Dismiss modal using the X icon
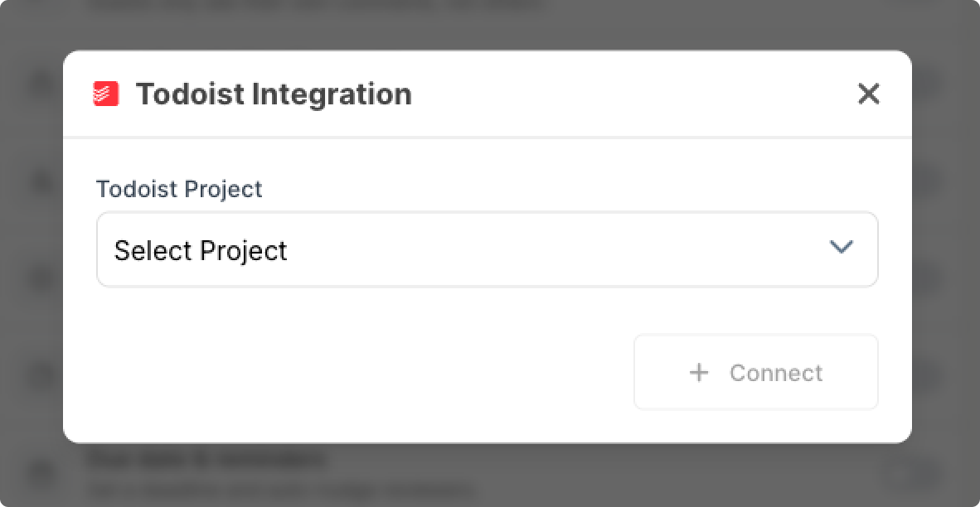 click(868, 94)
